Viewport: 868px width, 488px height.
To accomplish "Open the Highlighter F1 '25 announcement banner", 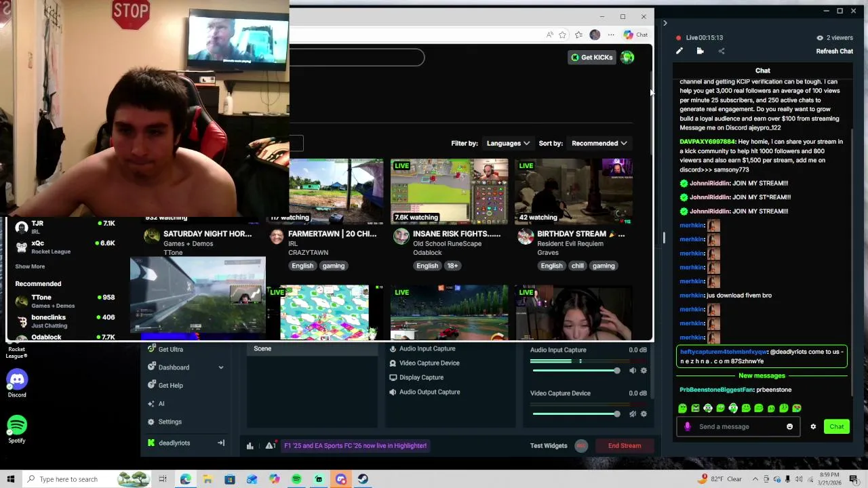I will [x=355, y=446].
